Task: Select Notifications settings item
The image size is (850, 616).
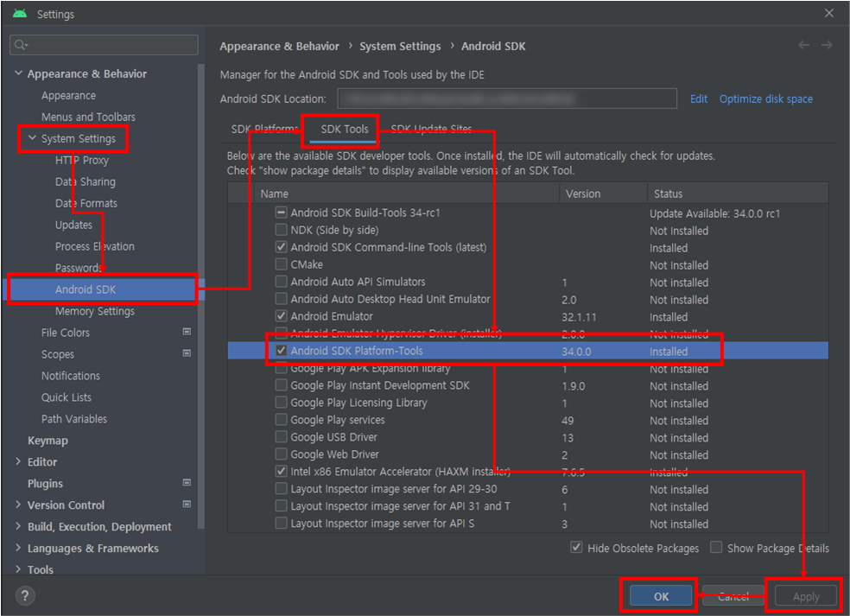Action: pyautogui.click(x=71, y=376)
